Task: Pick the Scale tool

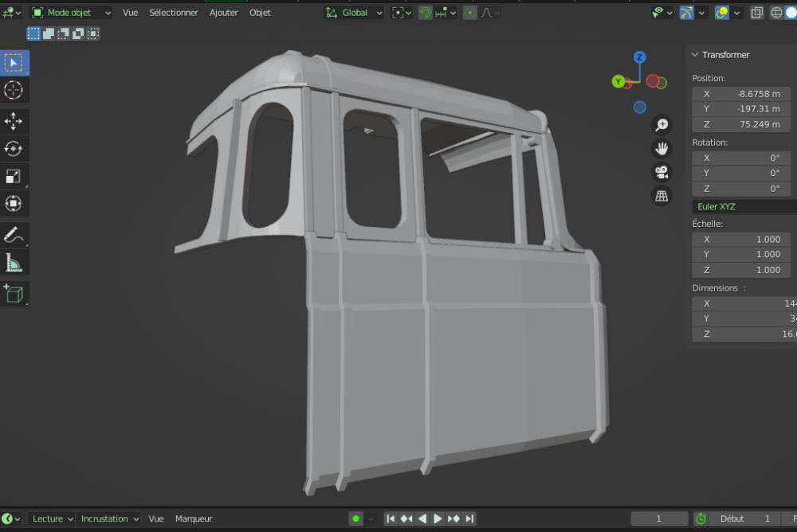Action: [x=14, y=176]
